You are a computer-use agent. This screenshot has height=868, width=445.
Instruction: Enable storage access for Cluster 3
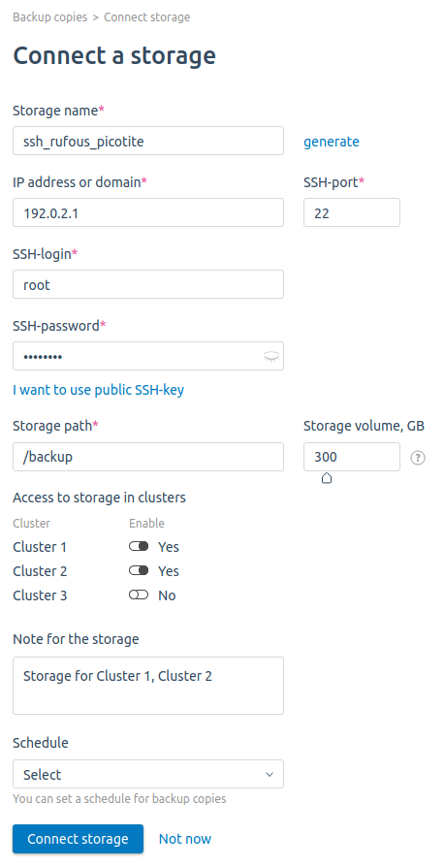[139, 595]
